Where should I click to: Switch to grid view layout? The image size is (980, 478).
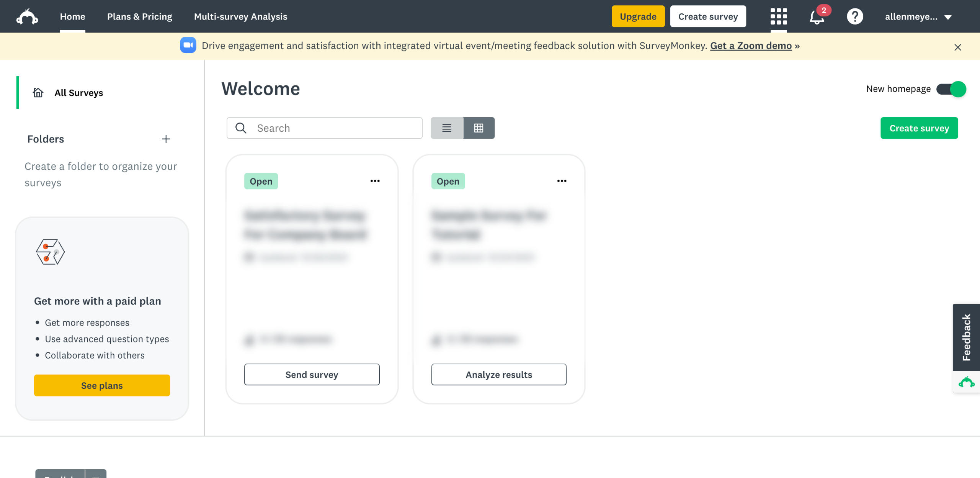(479, 128)
